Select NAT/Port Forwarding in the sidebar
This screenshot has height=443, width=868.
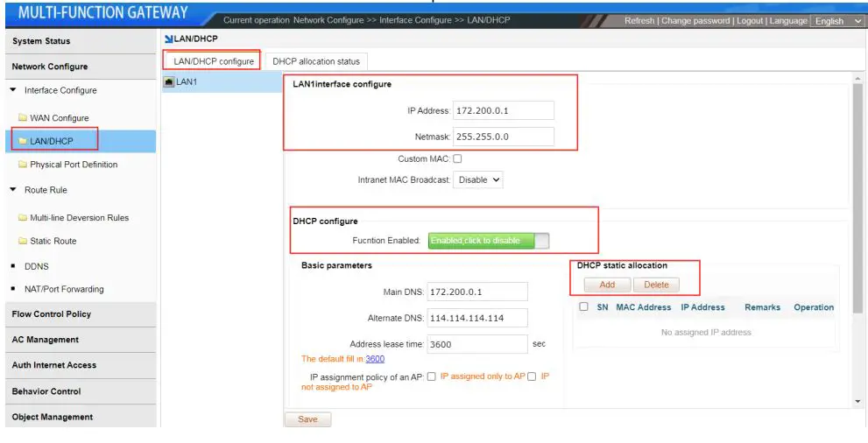click(x=64, y=289)
